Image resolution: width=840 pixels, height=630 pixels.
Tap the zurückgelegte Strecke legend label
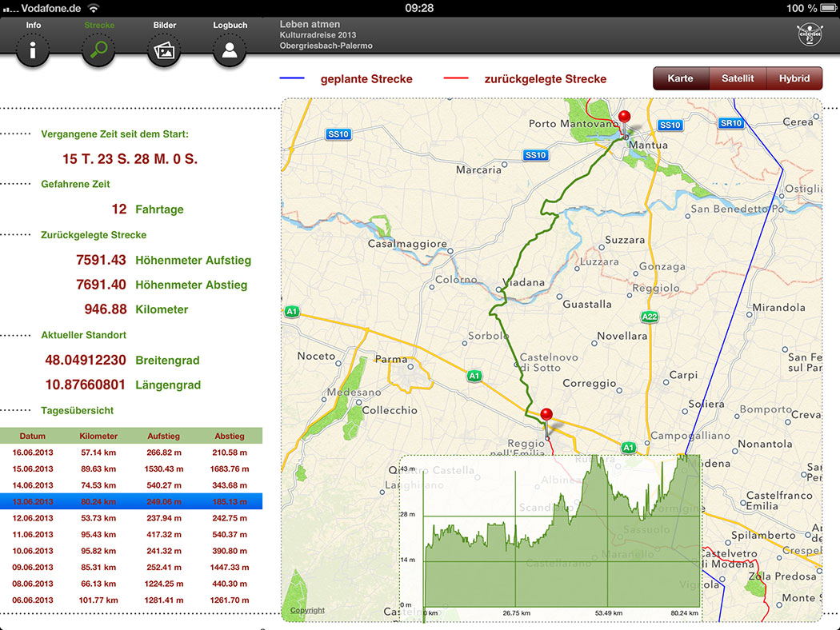tap(546, 78)
